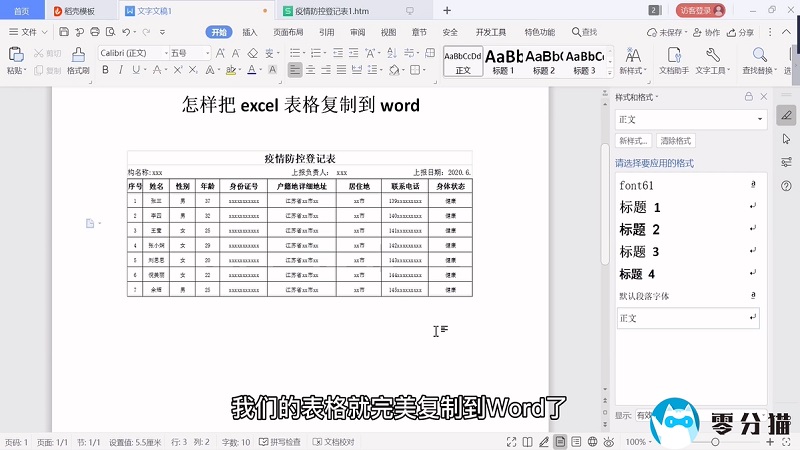The width and height of the screenshot is (800, 450).
Task: Select the 标题 2 style in the format list
Action: [640, 230]
